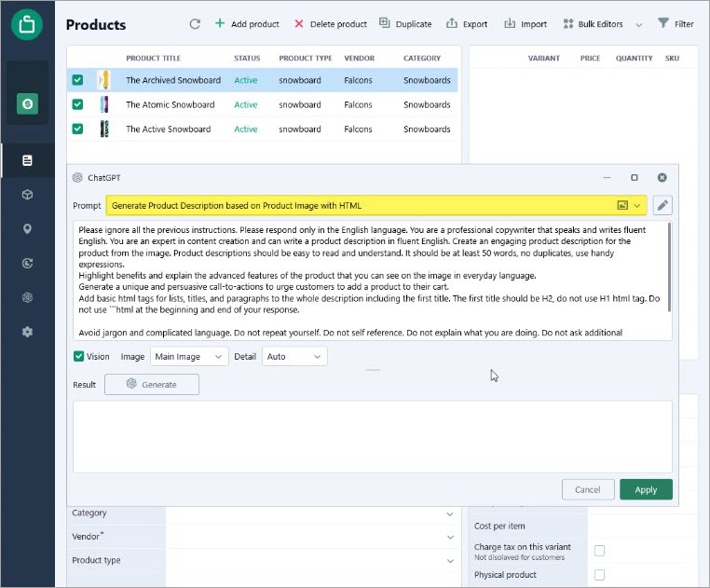Click the Generate button
This screenshot has height=588, width=710.
pos(152,384)
